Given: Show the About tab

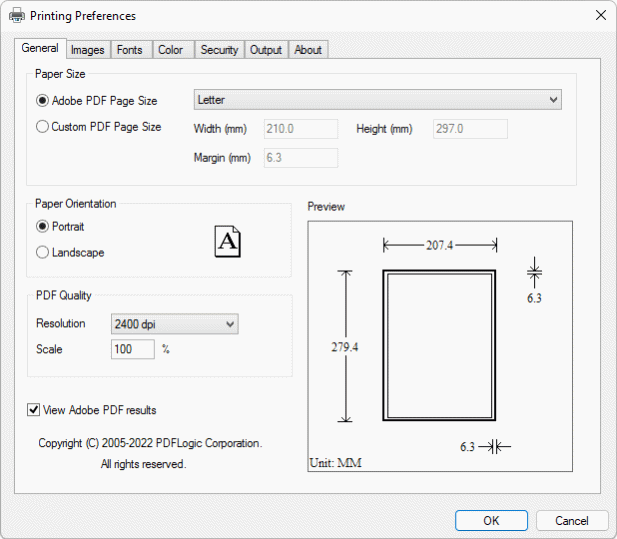Looking at the screenshot, I should coord(308,50).
